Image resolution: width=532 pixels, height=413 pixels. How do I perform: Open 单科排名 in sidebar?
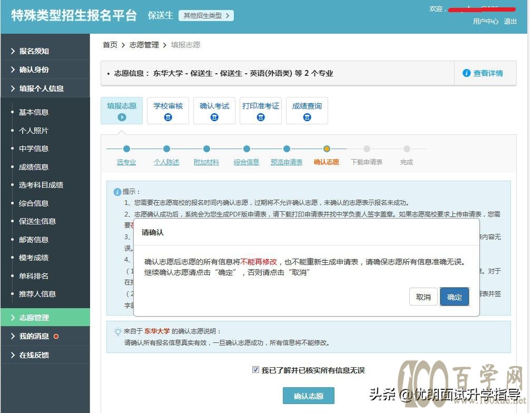point(34,276)
